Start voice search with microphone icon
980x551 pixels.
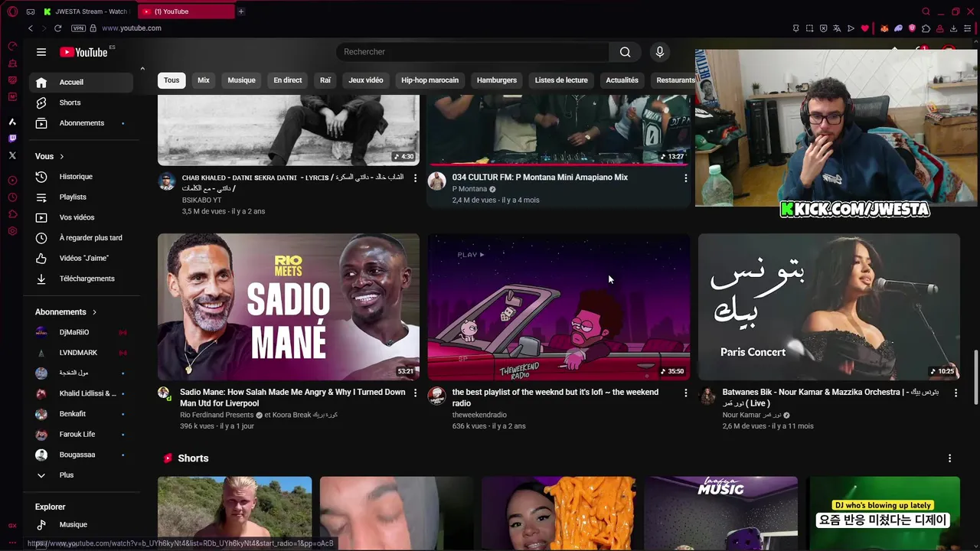click(x=660, y=52)
